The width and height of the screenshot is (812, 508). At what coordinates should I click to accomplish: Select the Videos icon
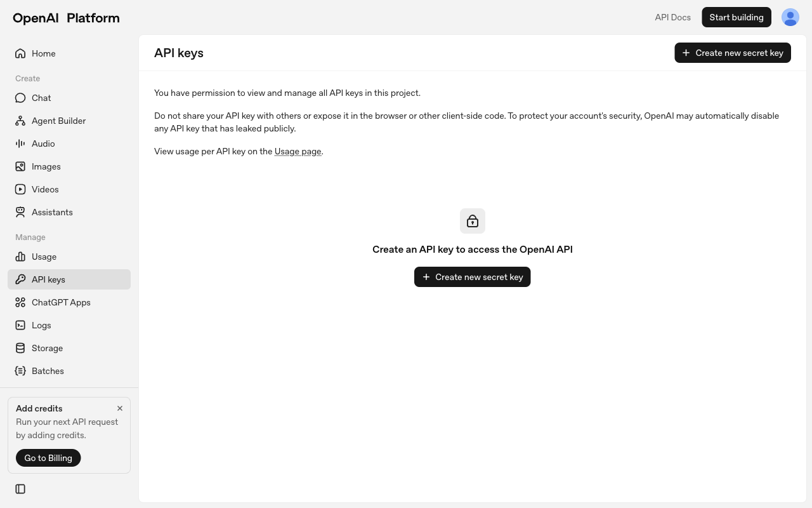pyautogui.click(x=20, y=189)
